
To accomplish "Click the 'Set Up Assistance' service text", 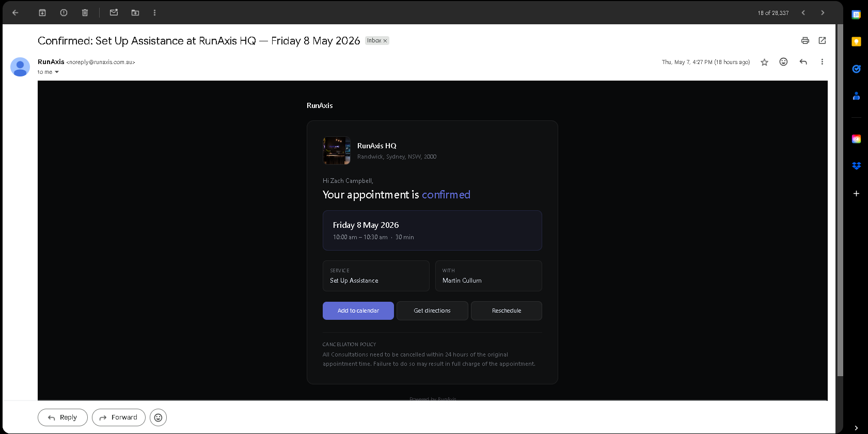I will pyautogui.click(x=354, y=281).
